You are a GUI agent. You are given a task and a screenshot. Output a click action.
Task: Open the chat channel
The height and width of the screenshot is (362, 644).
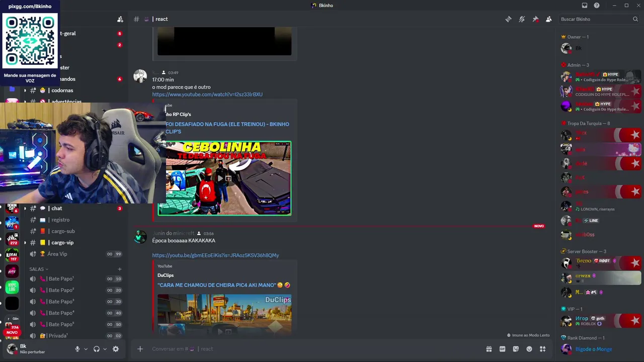tap(75, 209)
